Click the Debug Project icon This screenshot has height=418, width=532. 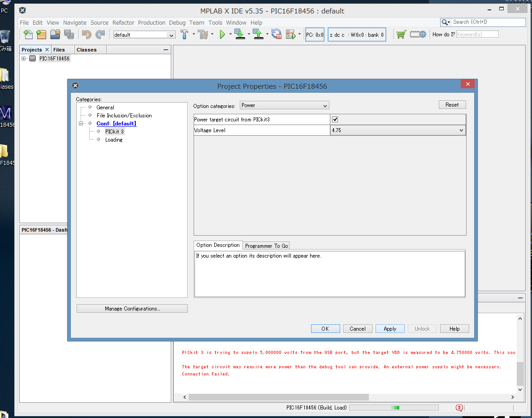pyautogui.click(x=291, y=34)
